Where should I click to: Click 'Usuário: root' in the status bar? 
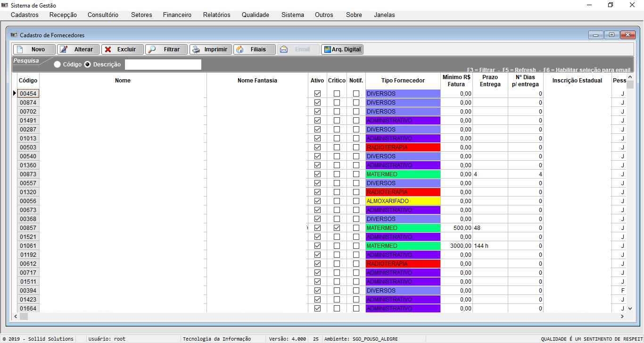tap(107, 339)
